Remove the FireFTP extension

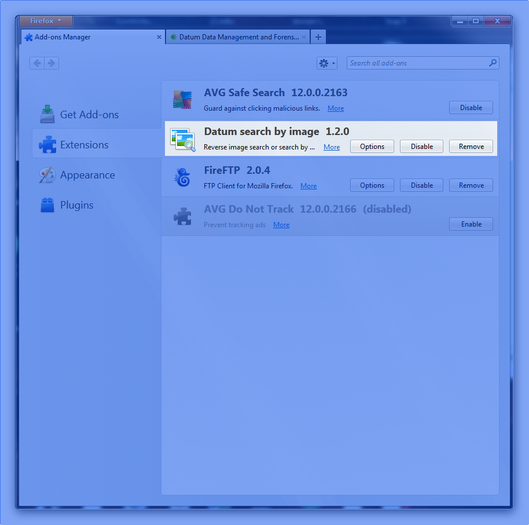tap(471, 185)
